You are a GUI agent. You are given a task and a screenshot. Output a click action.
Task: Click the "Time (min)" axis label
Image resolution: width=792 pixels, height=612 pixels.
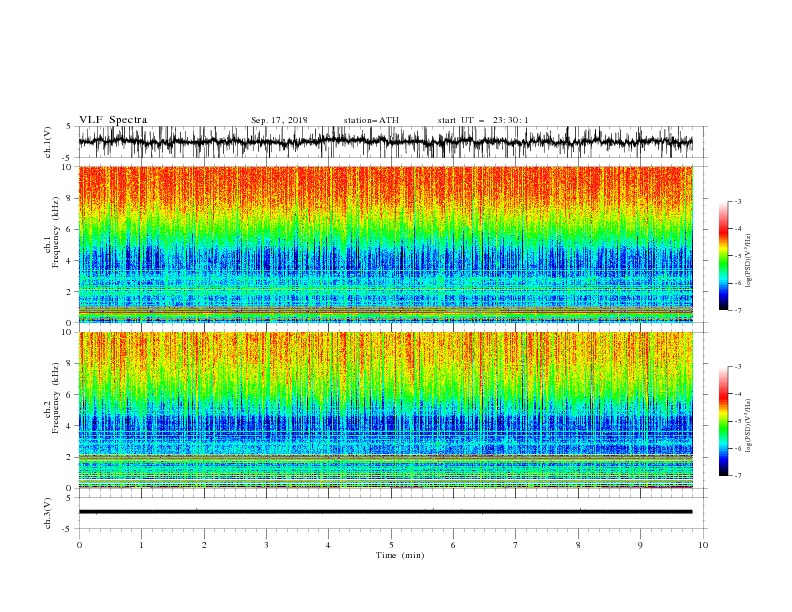400,555
